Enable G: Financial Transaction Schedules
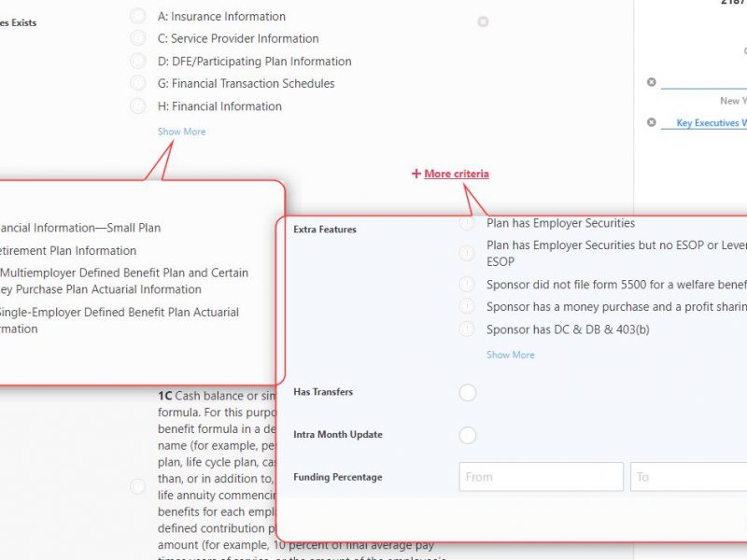The width and height of the screenshot is (747, 560). (138, 83)
